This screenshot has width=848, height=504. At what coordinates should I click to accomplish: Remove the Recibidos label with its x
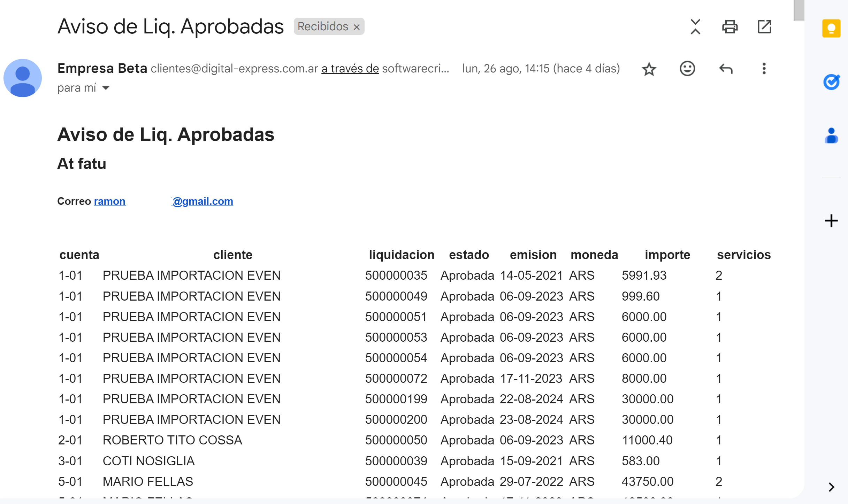point(357,27)
